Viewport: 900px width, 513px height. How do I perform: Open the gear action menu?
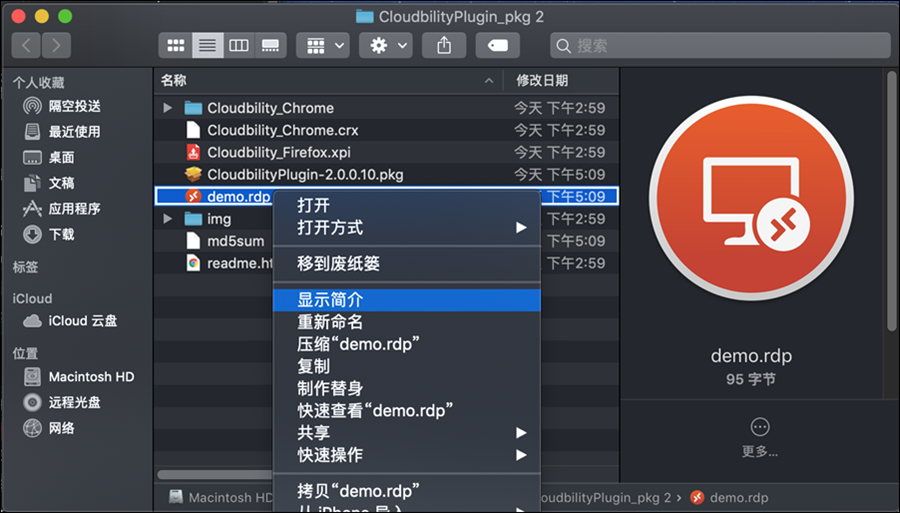click(x=386, y=45)
